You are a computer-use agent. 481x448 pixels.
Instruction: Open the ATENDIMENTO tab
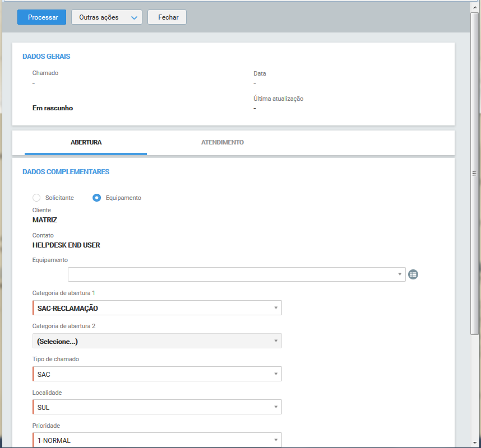tap(222, 143)
